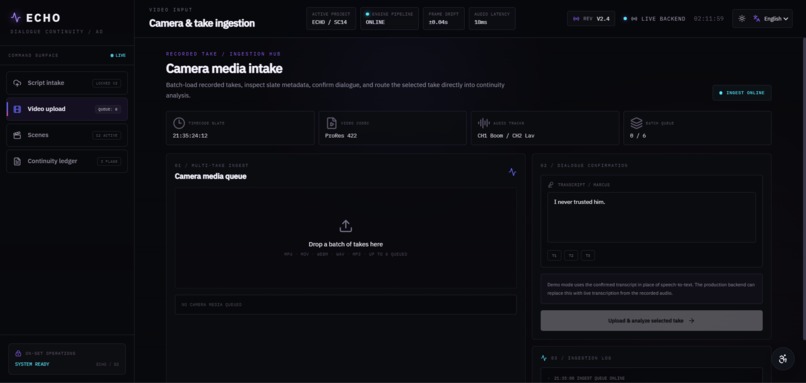Click the LIVE BACKEND status indicator

(654, 19)
